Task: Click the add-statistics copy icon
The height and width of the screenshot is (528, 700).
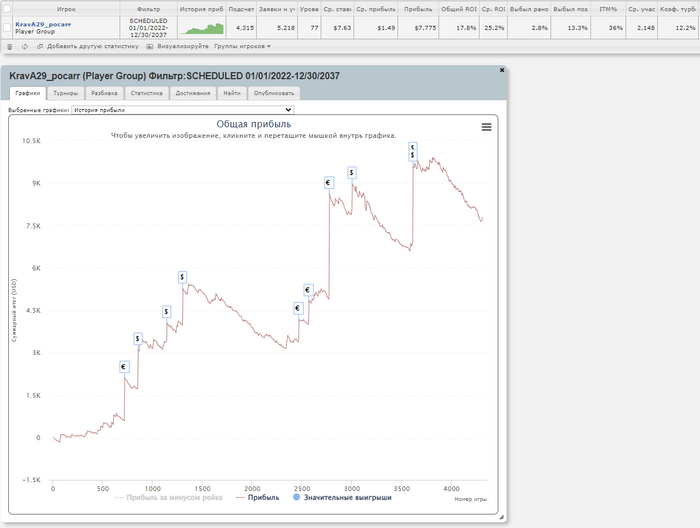Action: [x=40, y=46]
